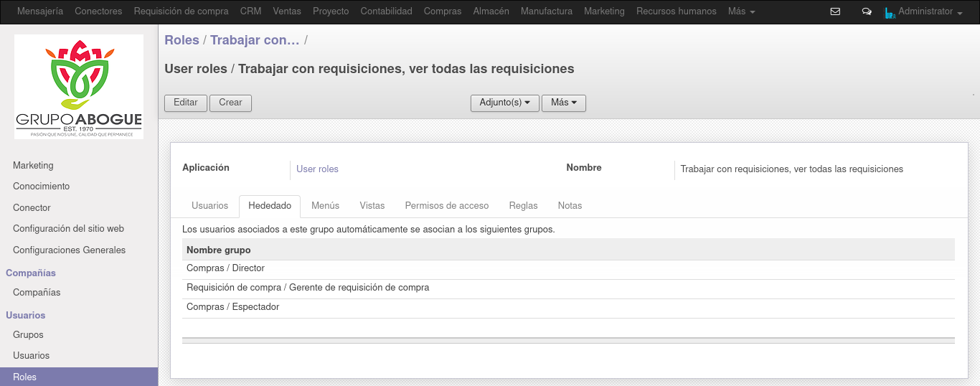Switch to the Menús tab
Image resolution: width=980 pixels, height=386 pixels.
(325, 206)
